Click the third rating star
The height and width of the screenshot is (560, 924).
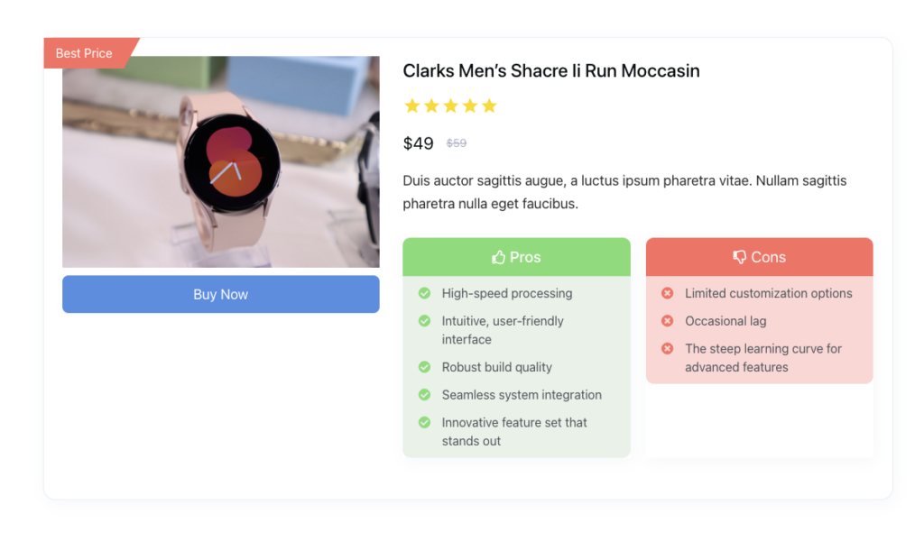[x=450, y=106]
